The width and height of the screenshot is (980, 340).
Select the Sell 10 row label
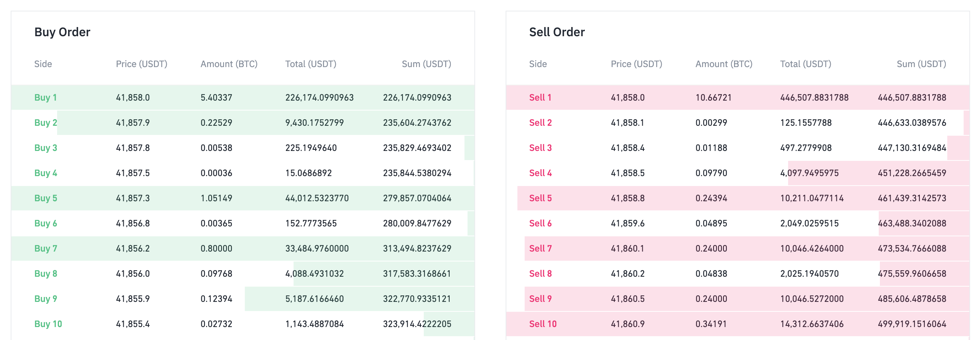[543, 324]
